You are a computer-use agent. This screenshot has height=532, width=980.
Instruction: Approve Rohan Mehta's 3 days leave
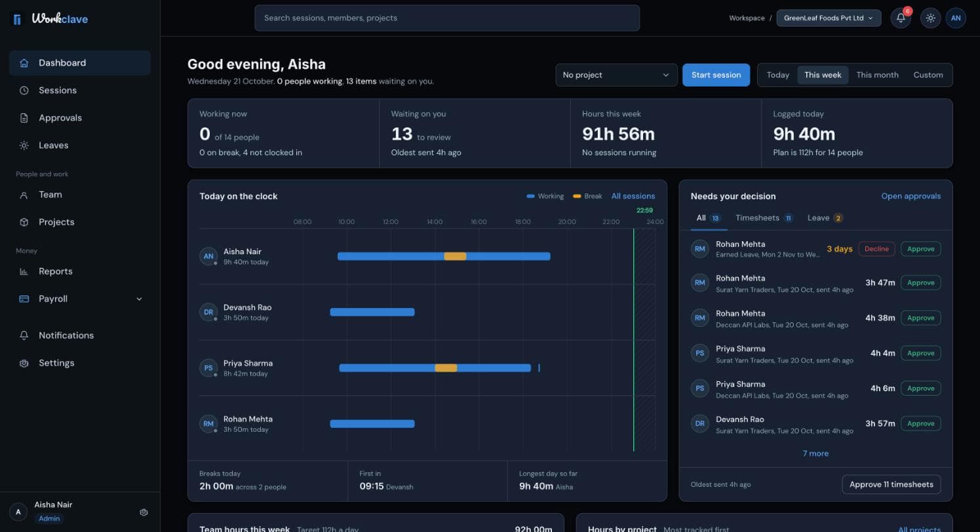coord(920,249)
